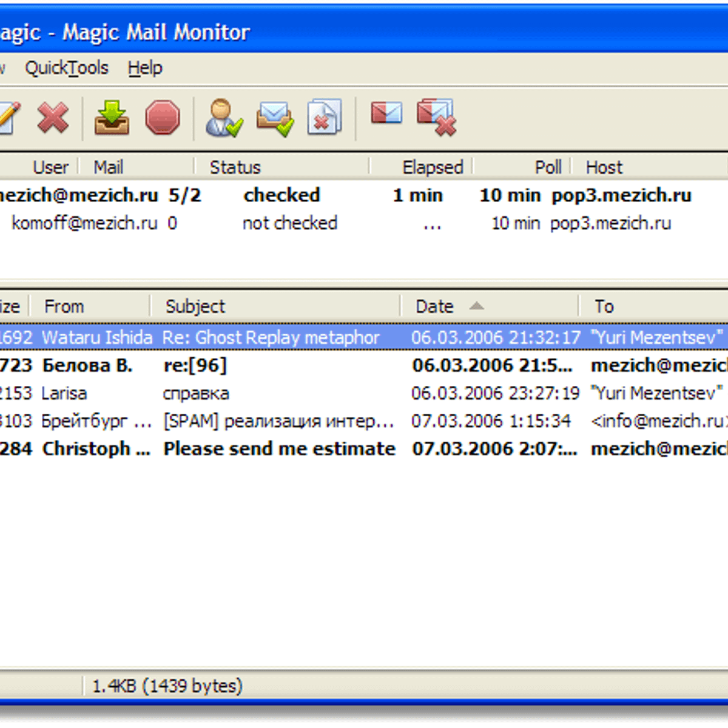Screen dimensions: 728x728
Task: Click the single red envelope icon
Action: pyautogui.click(x=386, y=113)
